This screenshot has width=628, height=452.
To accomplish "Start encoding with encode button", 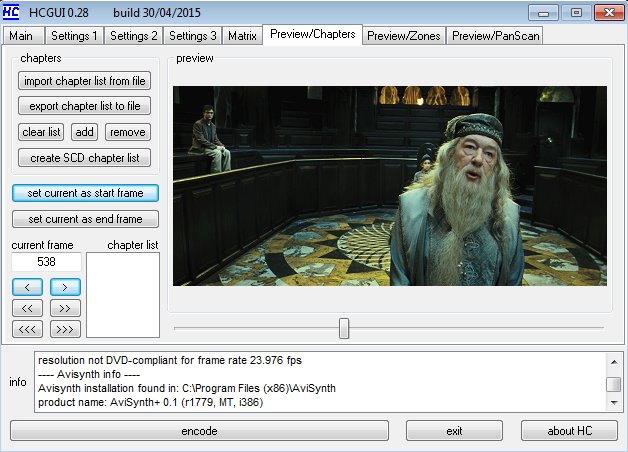I will [199, 431].
